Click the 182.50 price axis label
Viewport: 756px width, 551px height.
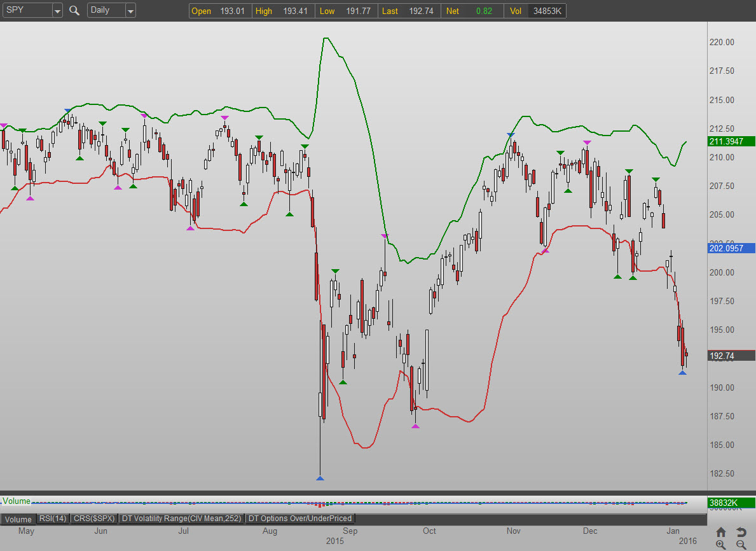coord(722,474)
